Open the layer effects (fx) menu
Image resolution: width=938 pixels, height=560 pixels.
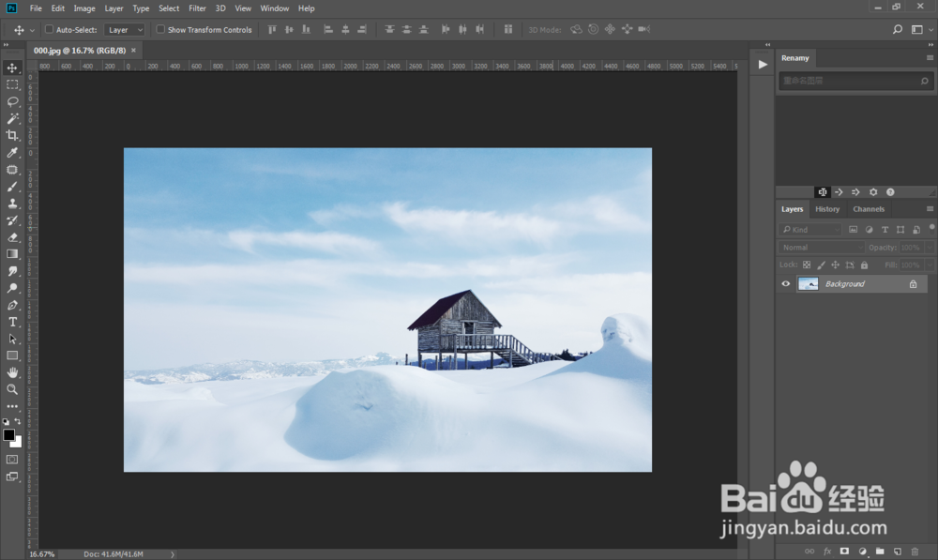coord(825,552)
